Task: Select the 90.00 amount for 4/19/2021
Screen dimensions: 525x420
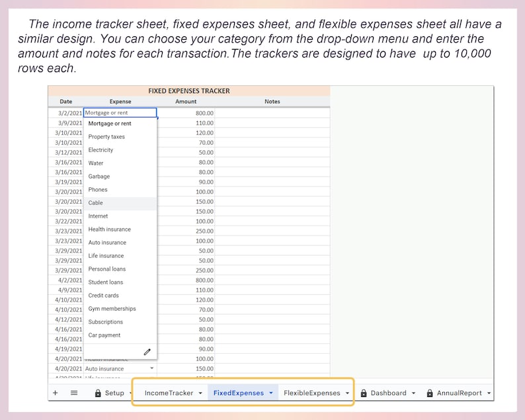Action: tap(186, 349)
